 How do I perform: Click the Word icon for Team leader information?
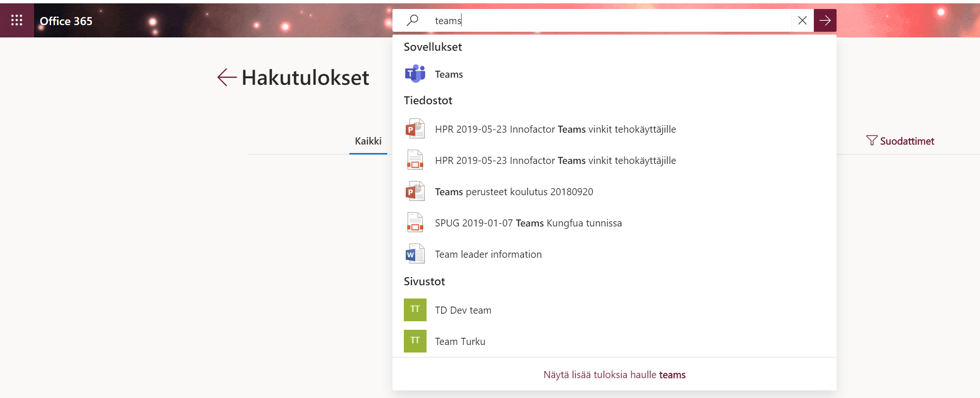(x=415, y=254)
